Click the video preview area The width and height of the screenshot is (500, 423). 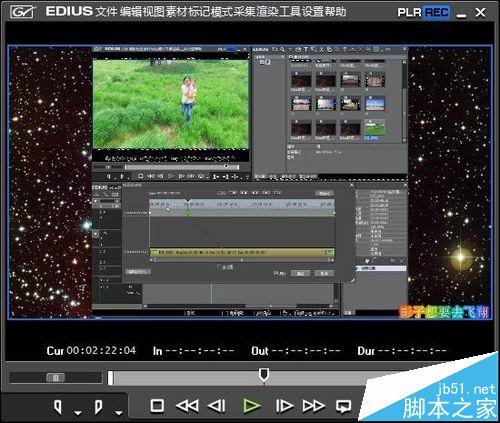(x=250, y=182)
